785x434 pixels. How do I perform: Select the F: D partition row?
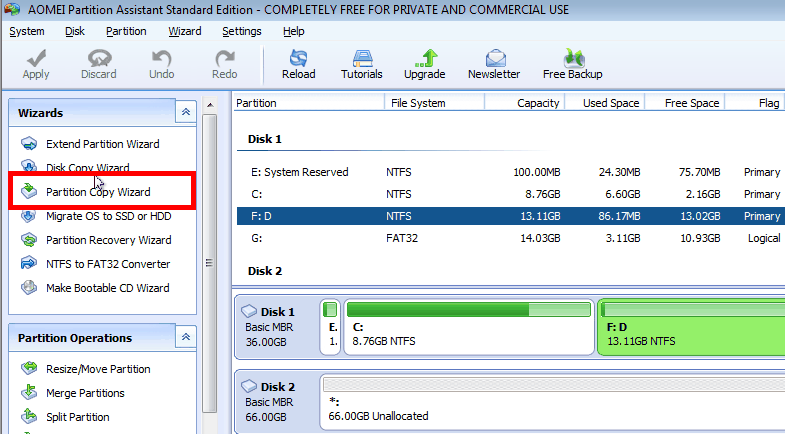(511, 216)
